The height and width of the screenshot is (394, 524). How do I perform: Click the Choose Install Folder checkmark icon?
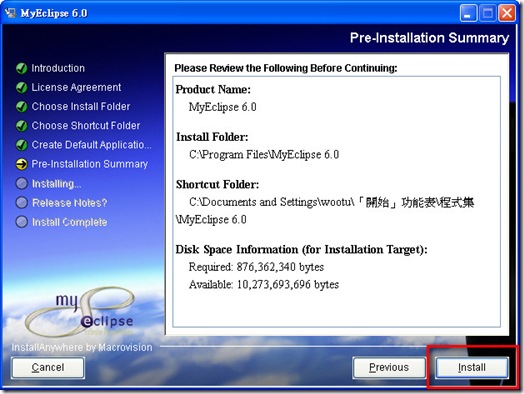pyautogui.click(x=22, y=107)
